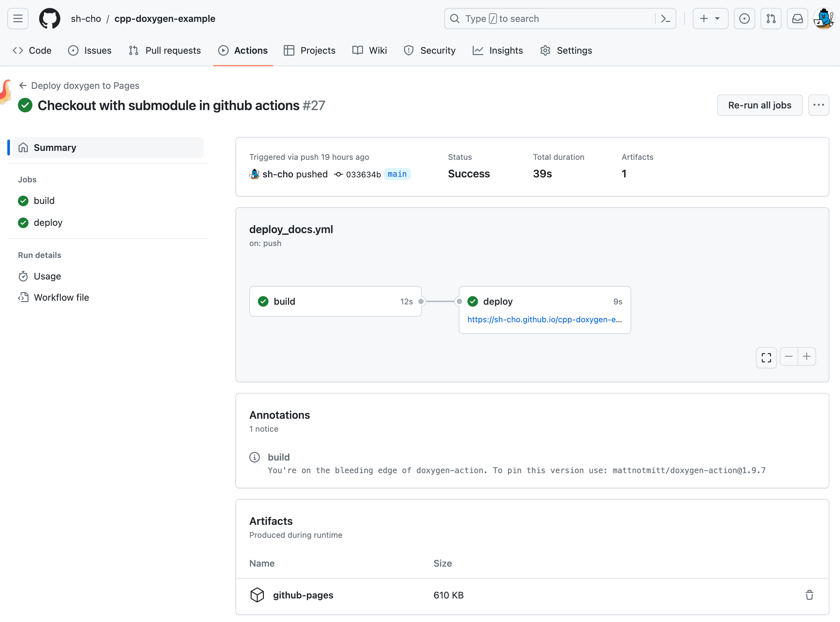Open the command palette terminal icon
Image resolution: width=840 pixels, height=622 pixels.
point(665,19)
